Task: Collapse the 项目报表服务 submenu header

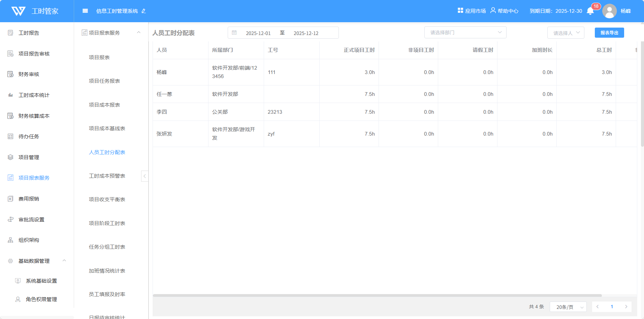Action: point(138,33)
